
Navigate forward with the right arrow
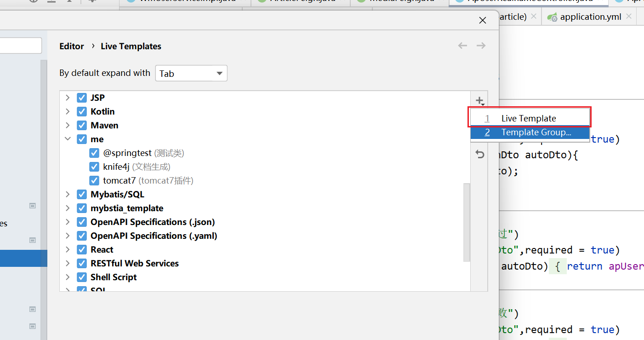(481, 46)
